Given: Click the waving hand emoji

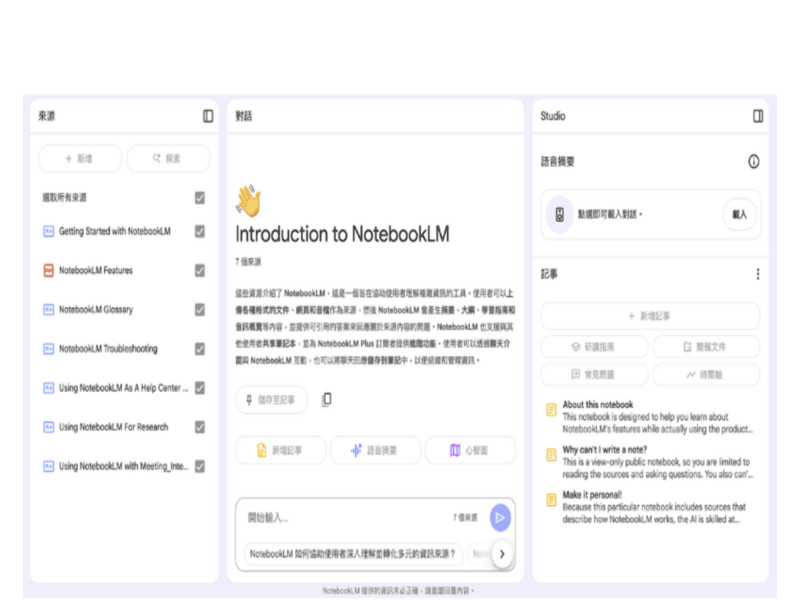Looking at the screenshot, I should pos(248,201).
